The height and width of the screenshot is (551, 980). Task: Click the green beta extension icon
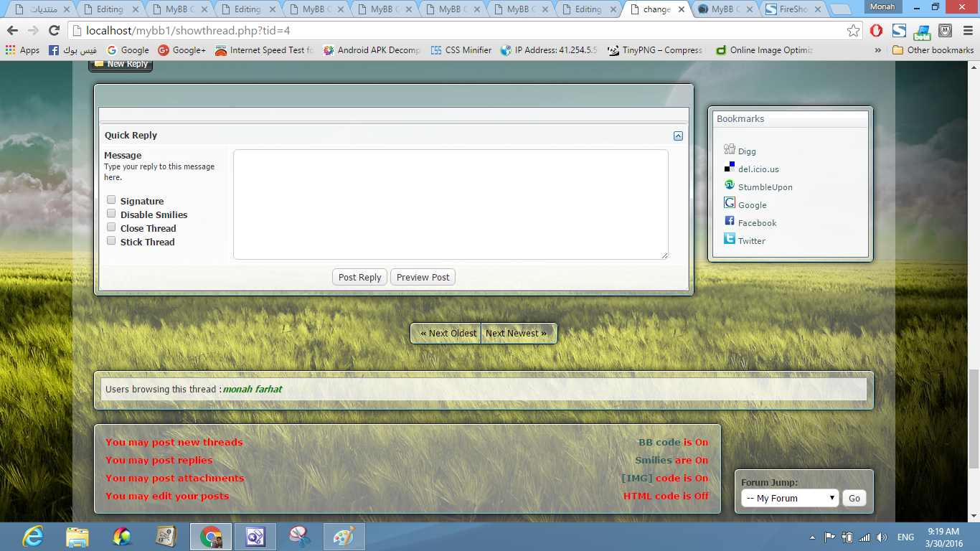click(922, 32)
